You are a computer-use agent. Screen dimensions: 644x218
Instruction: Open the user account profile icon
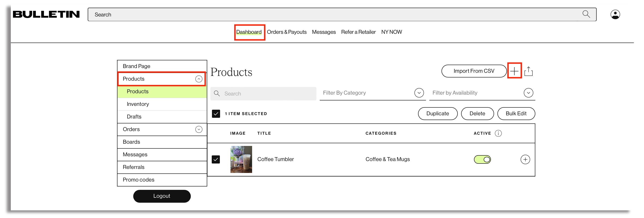point(615,14)
